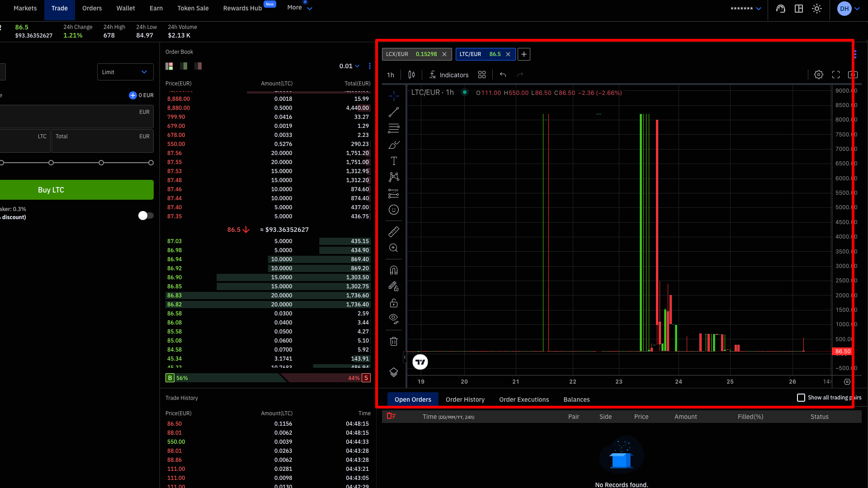Show asks-only order book view
The height and width of the screenshot is (488, 868).
(198, 66)
